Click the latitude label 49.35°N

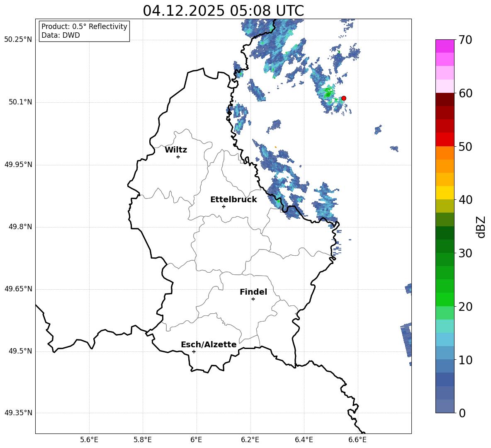18,413
